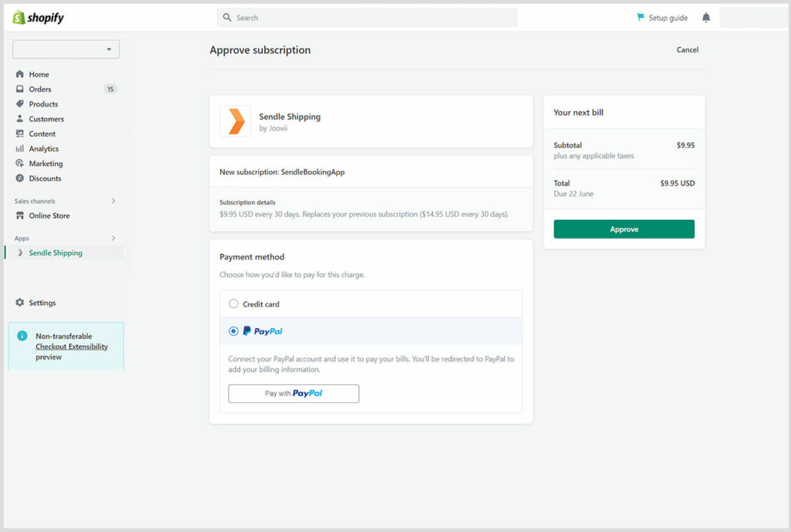
Task: Click the Settings gear icon
Action: click(x=19, y=303)
